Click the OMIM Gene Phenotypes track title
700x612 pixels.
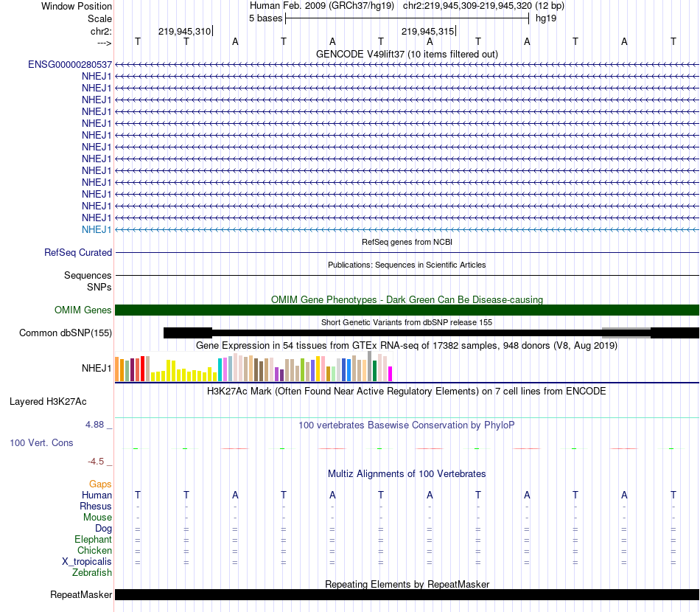[407, 300]
